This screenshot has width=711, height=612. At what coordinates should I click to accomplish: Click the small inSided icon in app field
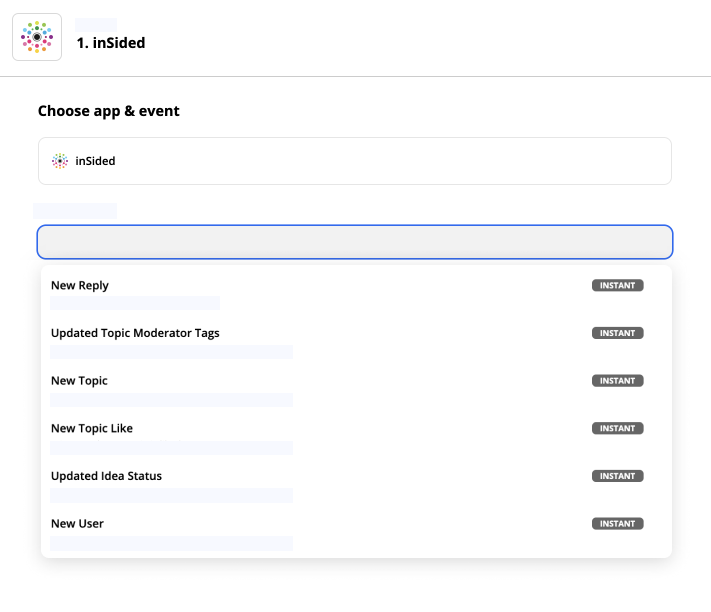pos(60,161)
